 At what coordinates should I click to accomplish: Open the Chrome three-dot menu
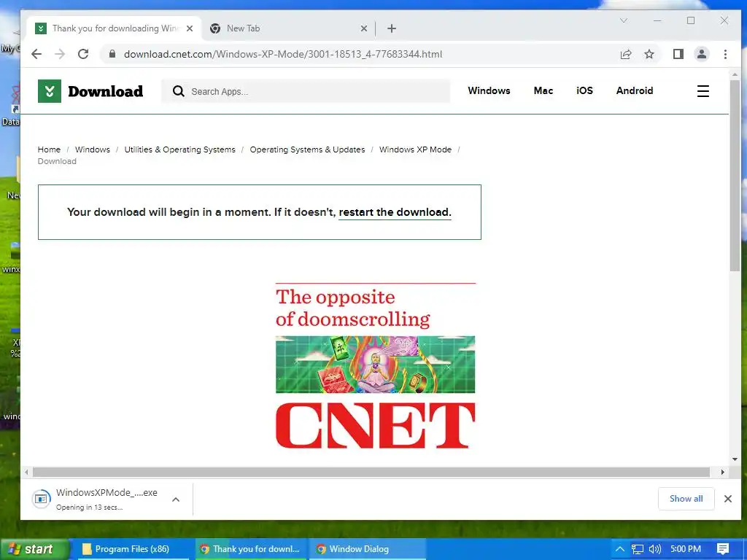coord(725,54)
